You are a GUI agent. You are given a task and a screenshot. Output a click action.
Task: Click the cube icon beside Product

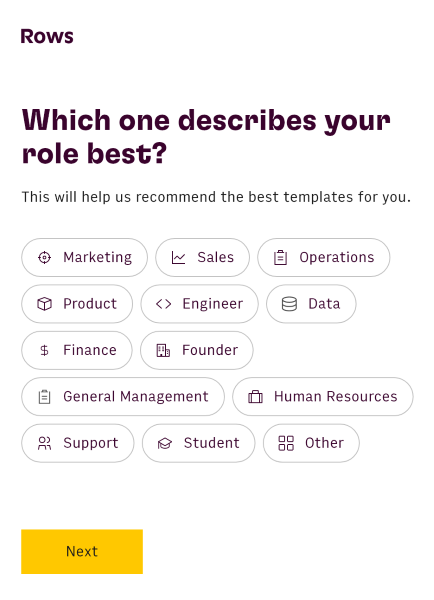tap(44, 304)
